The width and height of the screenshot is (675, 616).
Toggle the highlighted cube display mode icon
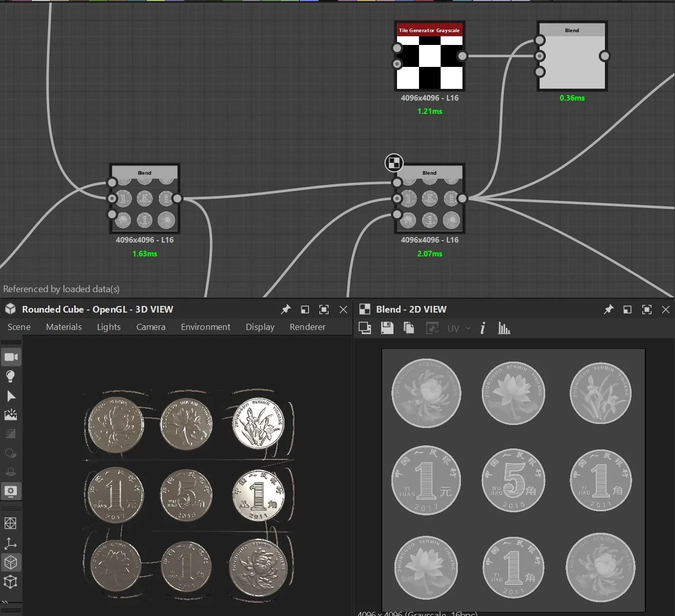tap(11, 562)
